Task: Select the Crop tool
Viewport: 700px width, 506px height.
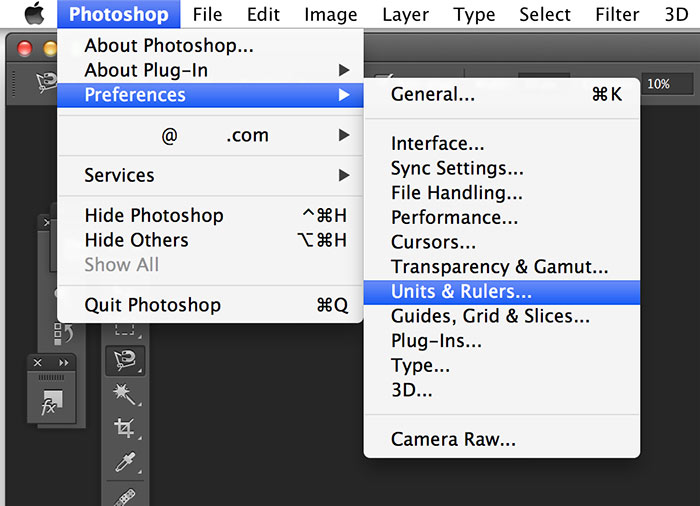Action: 125,428
